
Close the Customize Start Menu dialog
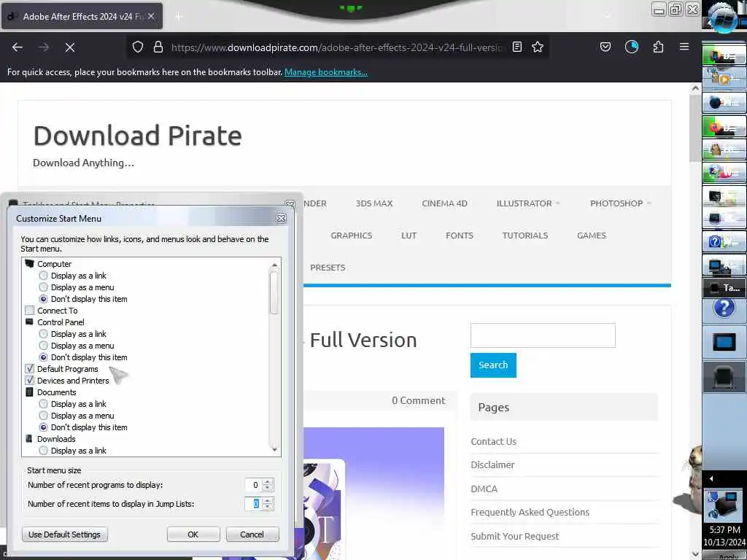[x=281, y=218]
